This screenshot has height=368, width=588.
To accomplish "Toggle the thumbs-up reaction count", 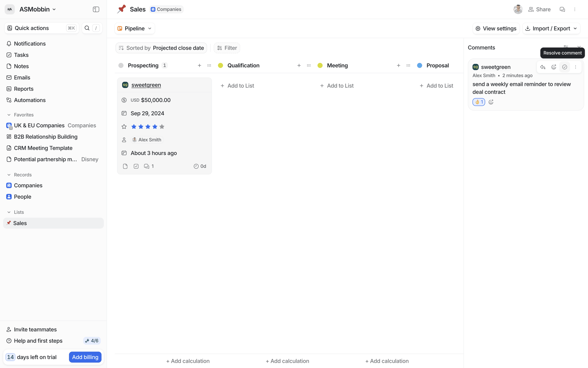I will [x=479, y=102].
